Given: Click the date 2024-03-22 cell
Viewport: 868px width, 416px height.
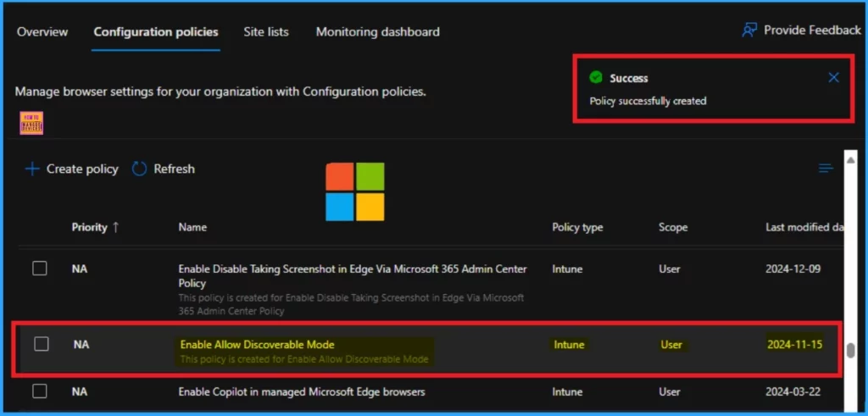Looking at the screenshot, I should pyautogui.click(x=793, y=391).
